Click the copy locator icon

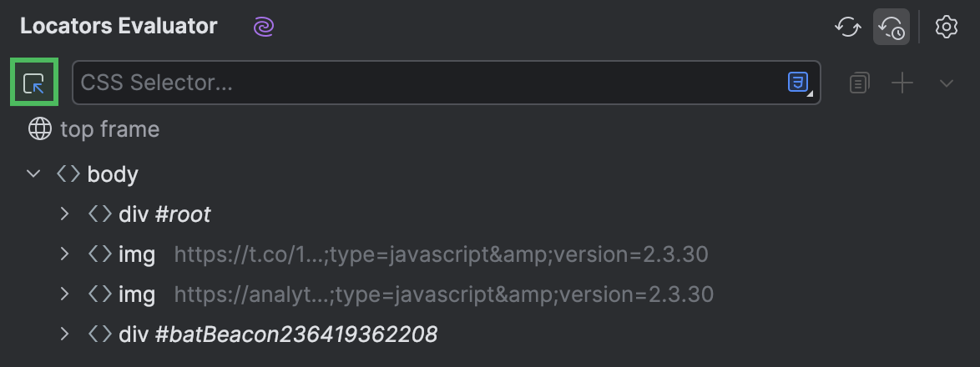pyautogui.click(x=859, y=83)
